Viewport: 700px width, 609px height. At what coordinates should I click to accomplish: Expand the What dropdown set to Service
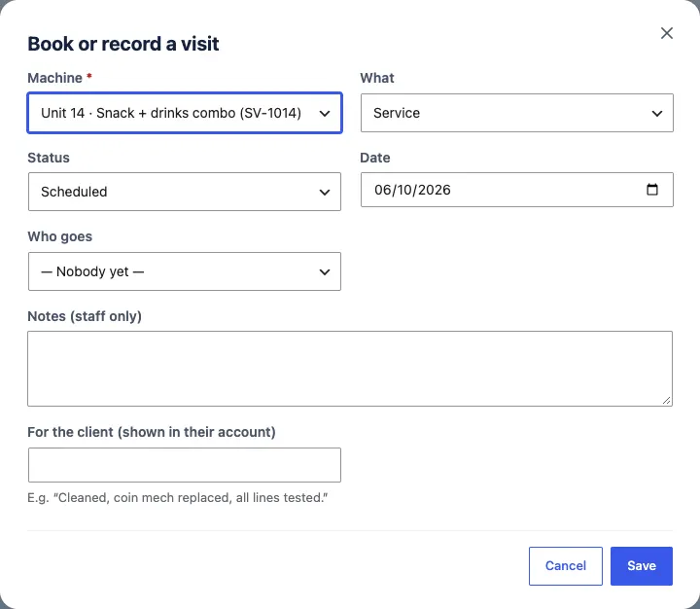[517, 113]
